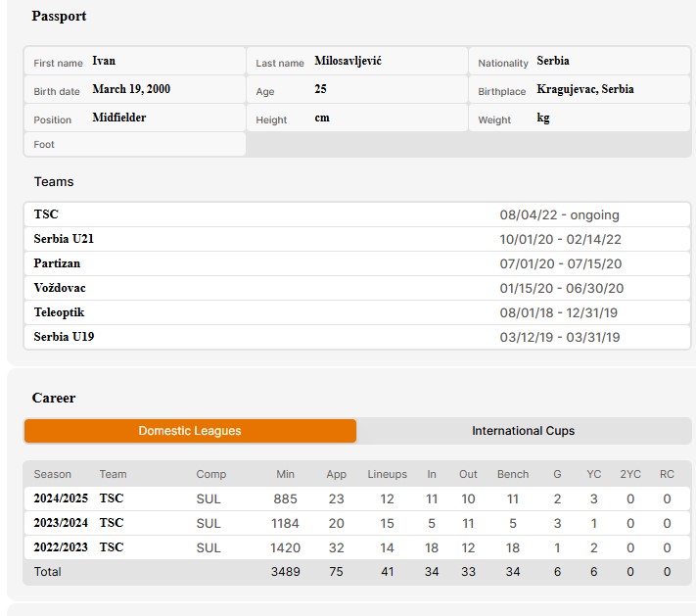This screenshot has height=616, width=696.
Task: Open the TSC team row
Action: click(357, 214)
